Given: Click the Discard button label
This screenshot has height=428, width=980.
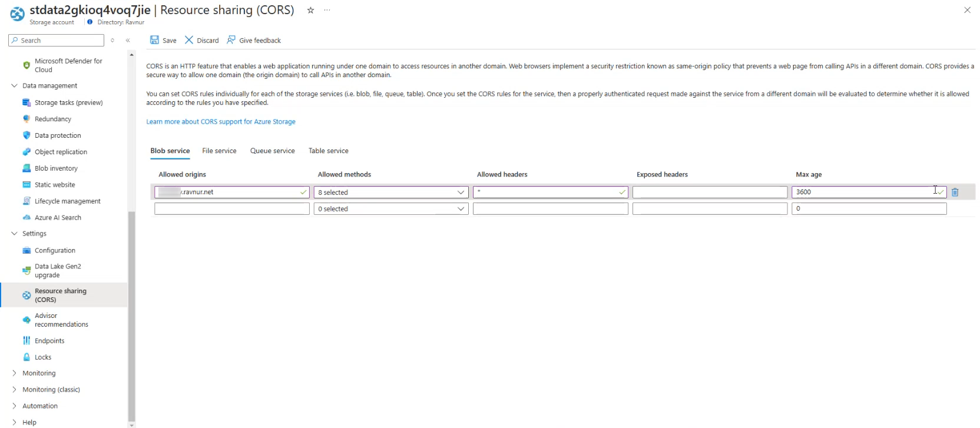Looking at the screenshot, I should click(x=208, y=41).
